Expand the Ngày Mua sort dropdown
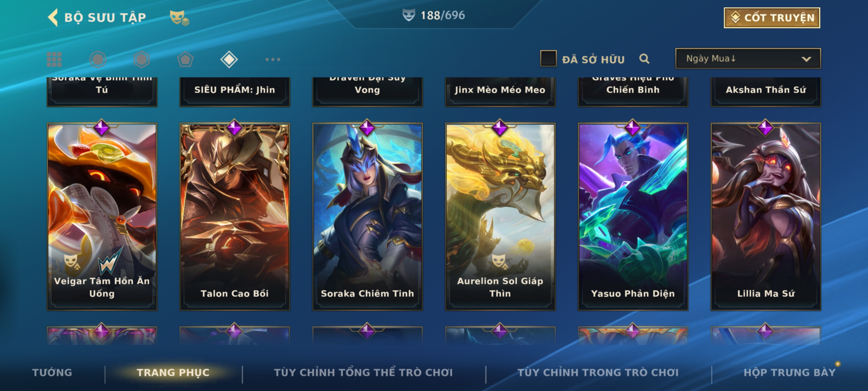Image resolution: width=868 pixels, height=391 pixels. pos(748,59)
